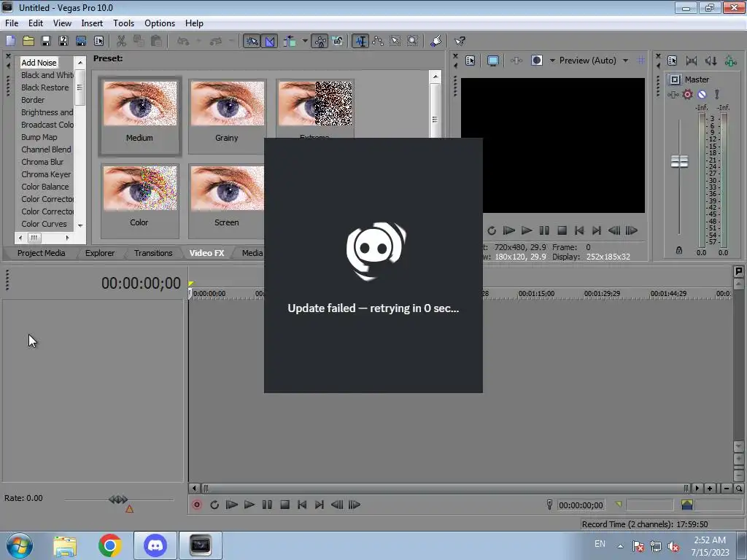Viewport: 747px width, 560px height.
Task: Toggle Master fader channel lock icon
Action: click(x=679, y=250)
